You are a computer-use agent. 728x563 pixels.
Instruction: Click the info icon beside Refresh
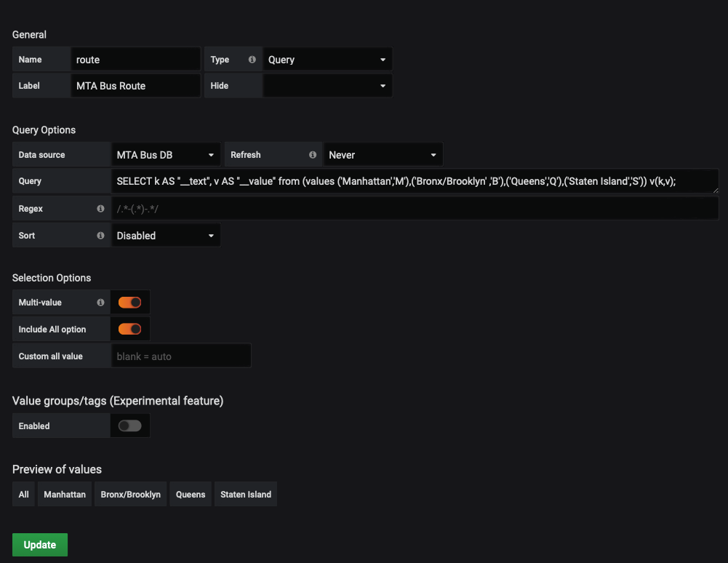313,155
